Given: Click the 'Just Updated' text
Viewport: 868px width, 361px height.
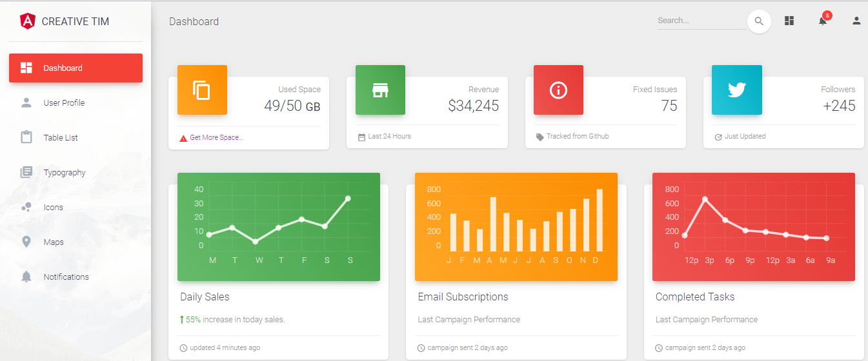Looking at the screenshot, I should point(745,137).
